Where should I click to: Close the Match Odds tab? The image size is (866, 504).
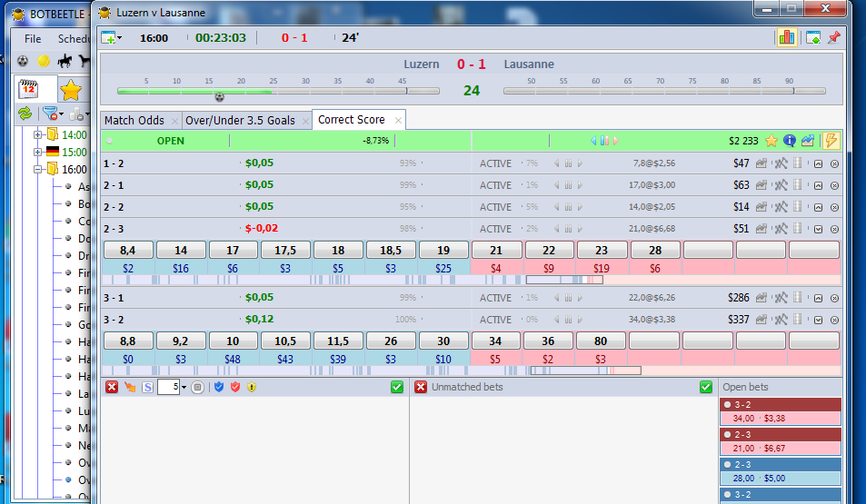(x=174, y=121)
